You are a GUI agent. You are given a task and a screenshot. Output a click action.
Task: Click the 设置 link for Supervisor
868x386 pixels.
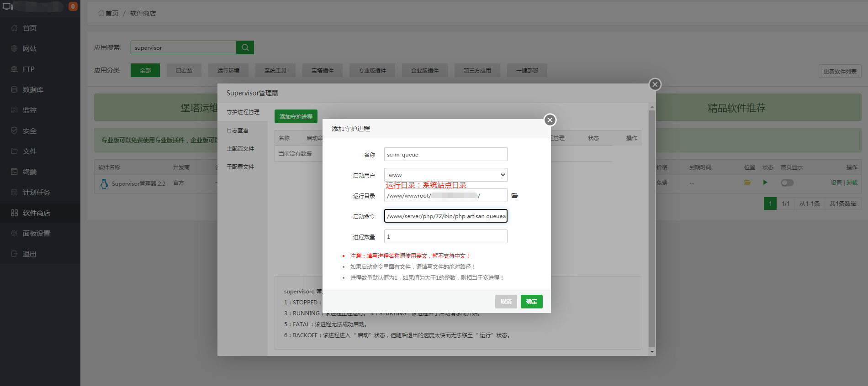[x=836, y=183]
